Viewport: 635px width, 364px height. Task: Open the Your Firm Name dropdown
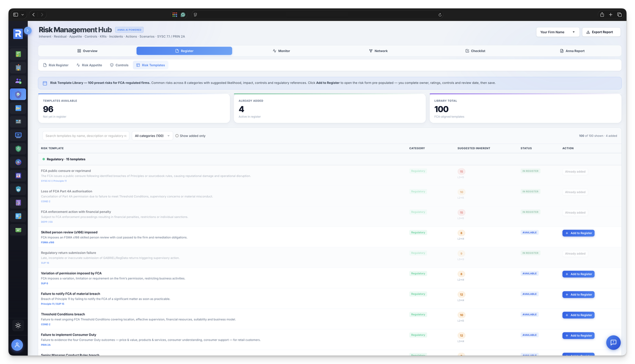558,32
